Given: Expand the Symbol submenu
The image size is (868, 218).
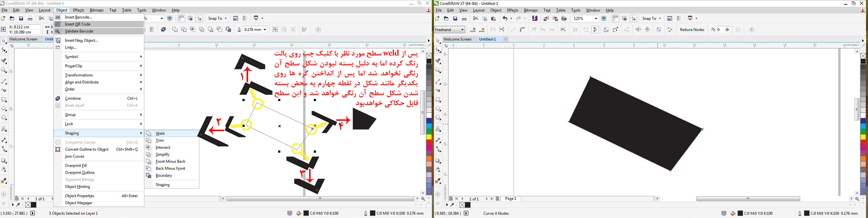Looking at the screenshot, I should [x=99, y=57].
